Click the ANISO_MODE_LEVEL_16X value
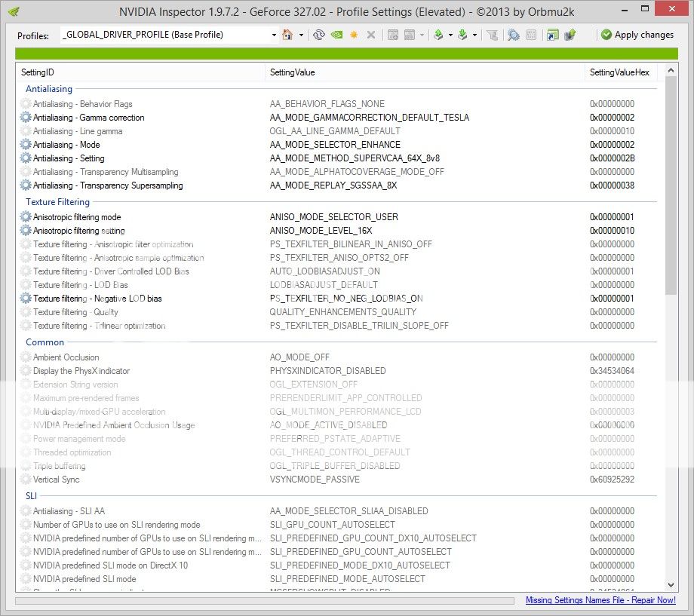This screenshot has width=694, height=616. tap(321, 231)
